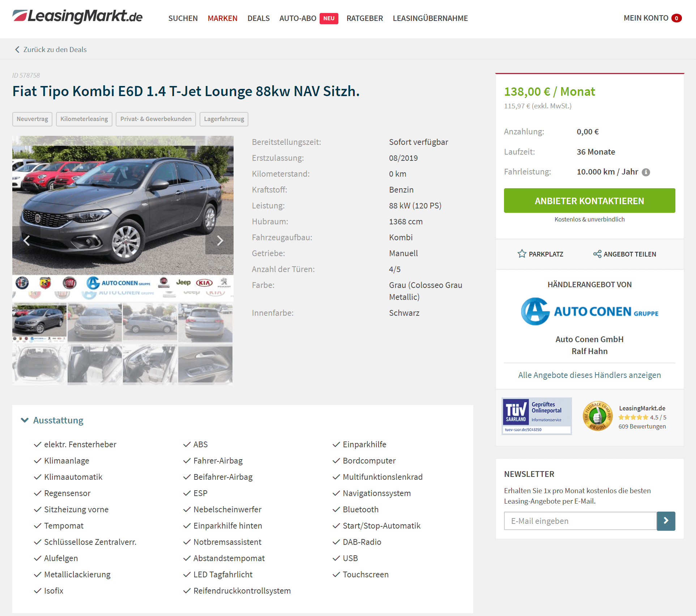Show the previous car photo arrow
The height and width of the screenshot is (616, 696).
[x=26, y=240]
